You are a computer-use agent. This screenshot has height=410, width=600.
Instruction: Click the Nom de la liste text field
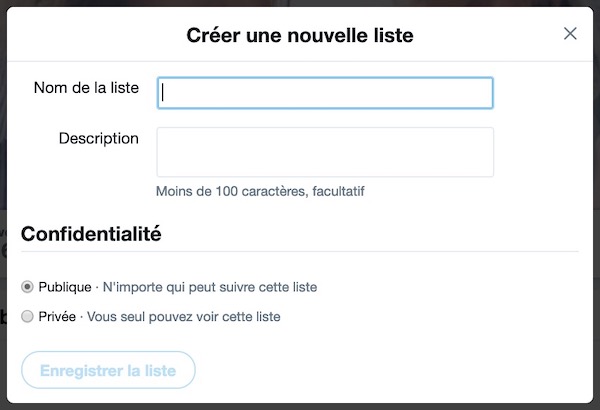325,93
